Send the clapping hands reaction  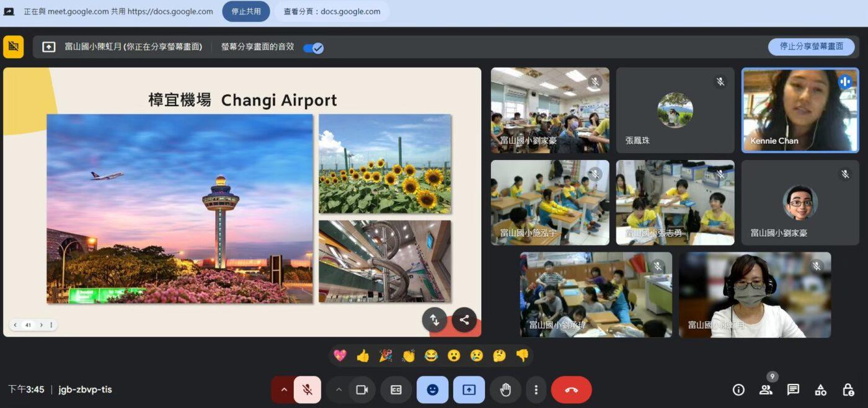pos(408,355)
